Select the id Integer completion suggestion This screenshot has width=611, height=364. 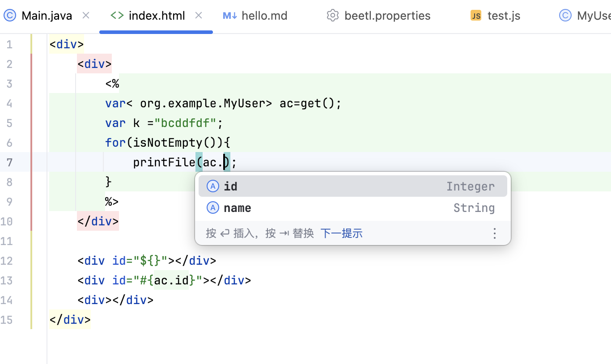click(x=352, y=186)
